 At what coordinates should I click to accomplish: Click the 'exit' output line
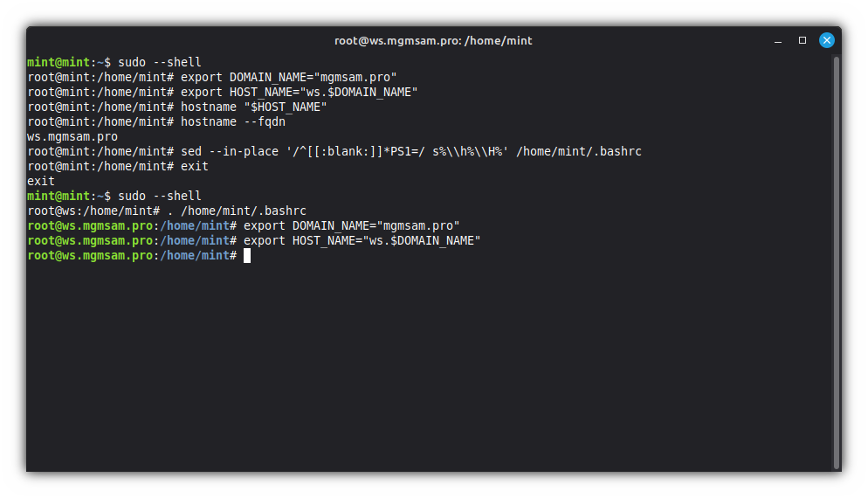pos(41,181)
